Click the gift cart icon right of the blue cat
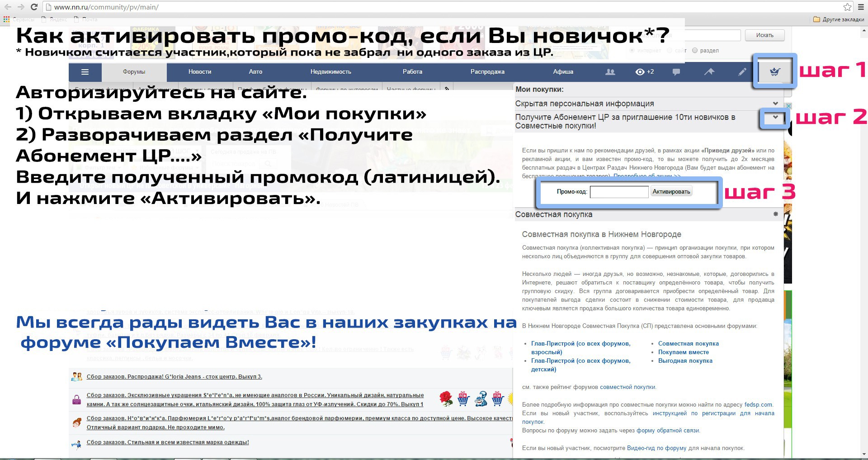This screenshot has width=868, height=460. pyautogui.click(x=498, y=399)
